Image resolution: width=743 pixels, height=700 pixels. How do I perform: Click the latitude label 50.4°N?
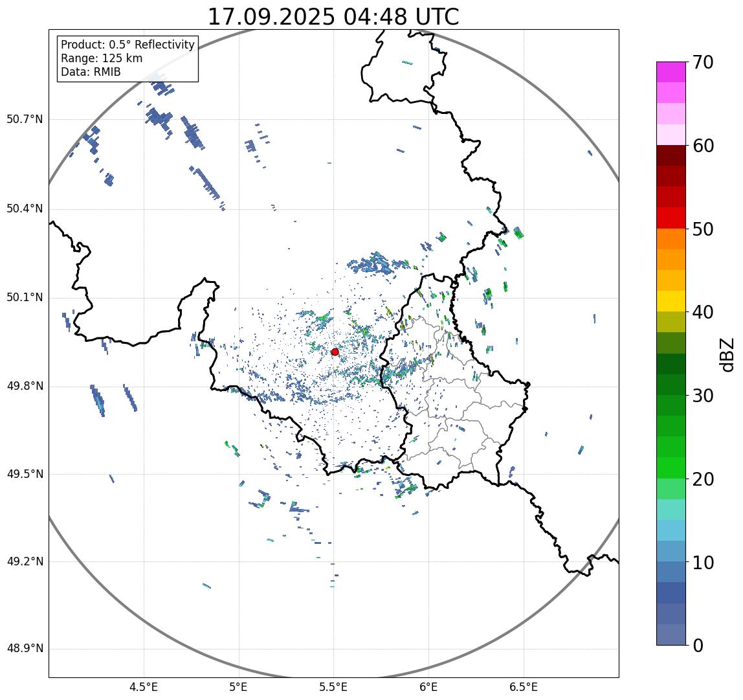coord(25,209)
